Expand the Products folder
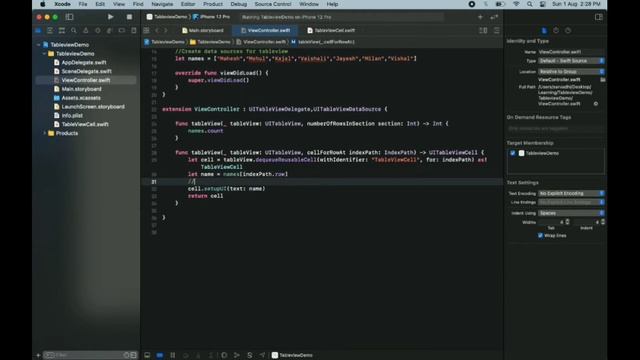This screenshot has width=640, height=360. [x=44, y=133]
